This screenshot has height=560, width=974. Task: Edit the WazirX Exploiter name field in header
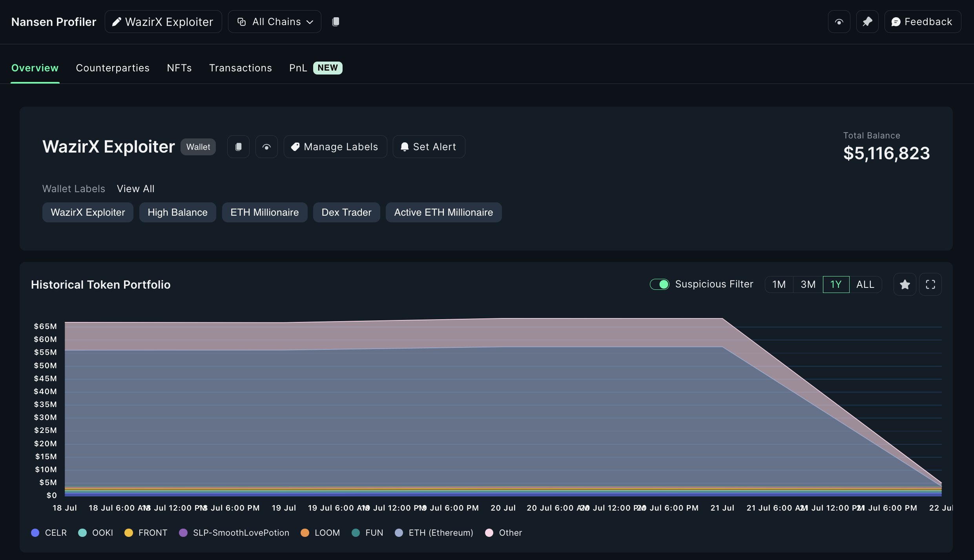163,22
